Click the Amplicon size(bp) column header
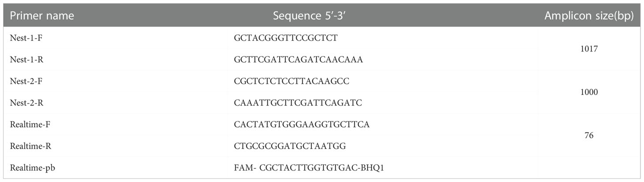 (589, 16)
